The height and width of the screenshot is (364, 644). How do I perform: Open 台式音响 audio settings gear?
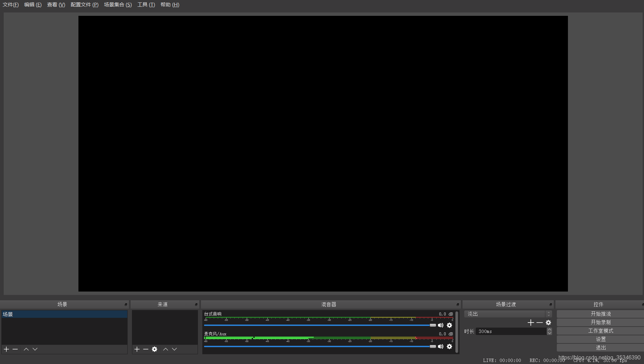(449, 325)
